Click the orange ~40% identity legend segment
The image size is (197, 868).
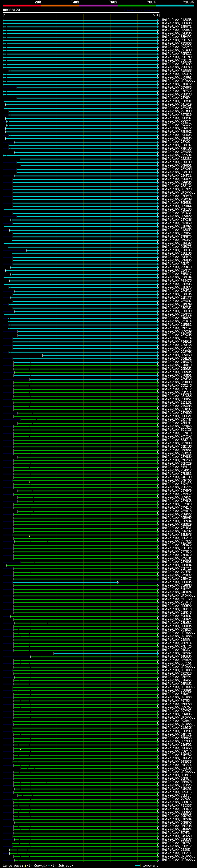pos(60,6)
